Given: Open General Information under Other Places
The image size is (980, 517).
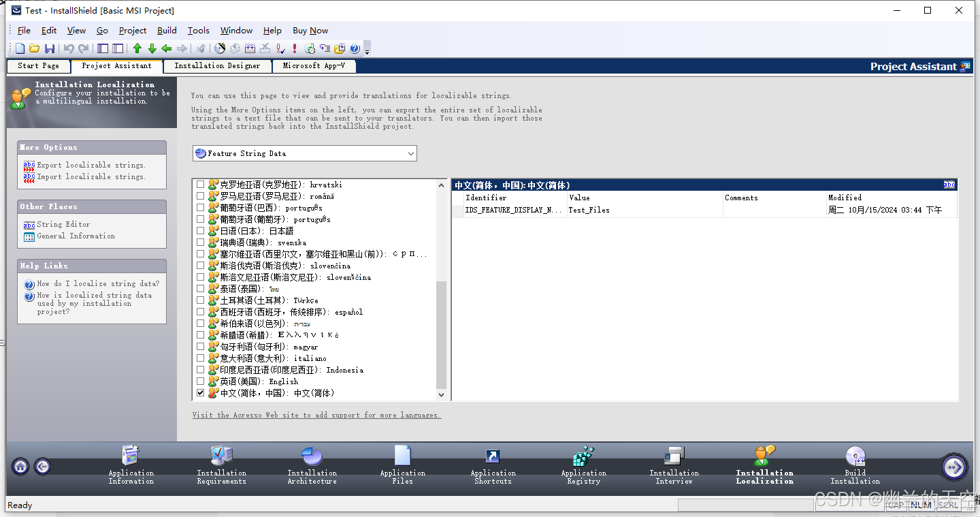Looking at the screenshot, I should coord(76,236).
